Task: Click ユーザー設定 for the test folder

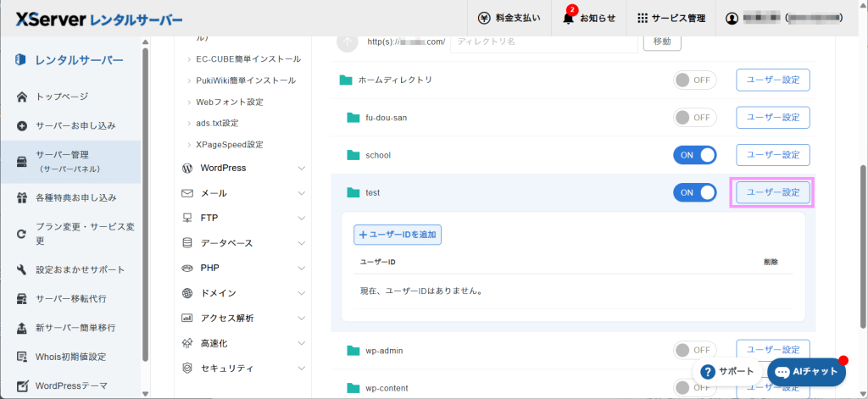Action: click(x=771, y=192)
